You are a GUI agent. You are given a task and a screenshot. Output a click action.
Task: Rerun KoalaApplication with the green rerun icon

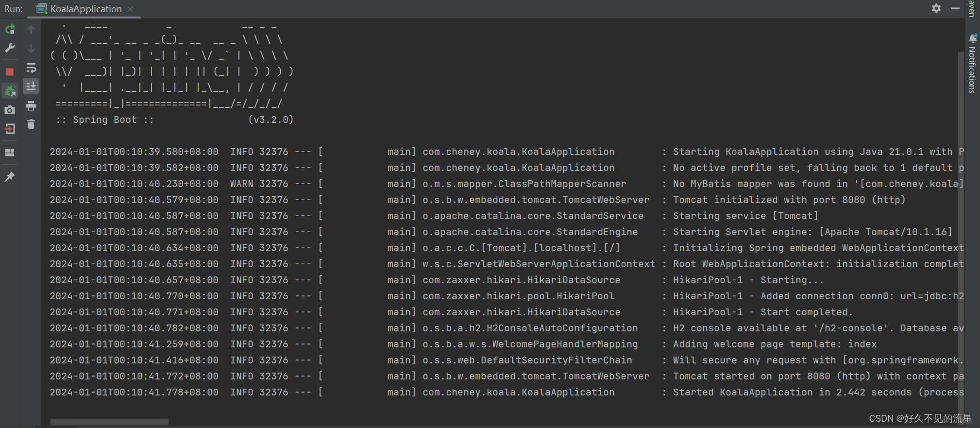10,30
